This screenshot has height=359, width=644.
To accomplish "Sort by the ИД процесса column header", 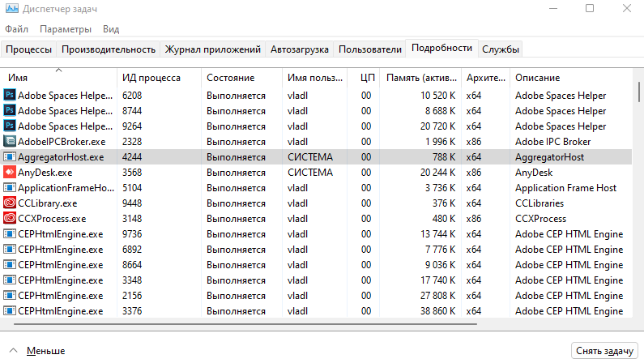I will tap(160, 78).
